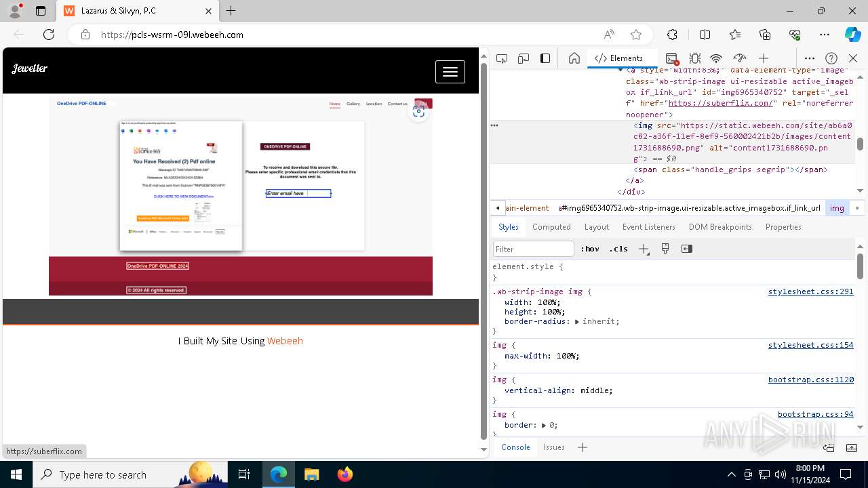This screenshot has width=868, height=488.
Task: Open browser Extensions icon
Action: (672, 35)
